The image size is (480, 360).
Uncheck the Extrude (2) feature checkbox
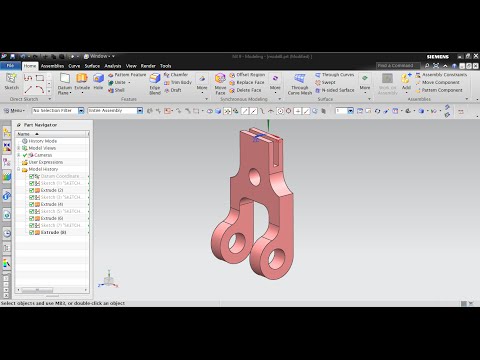[31, 190]
